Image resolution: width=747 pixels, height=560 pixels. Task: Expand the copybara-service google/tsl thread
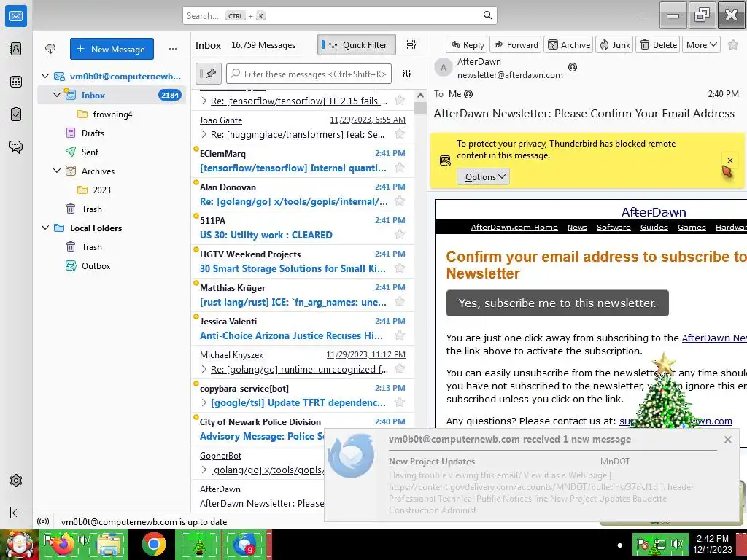pyautogui.click(x=204, y=402)
